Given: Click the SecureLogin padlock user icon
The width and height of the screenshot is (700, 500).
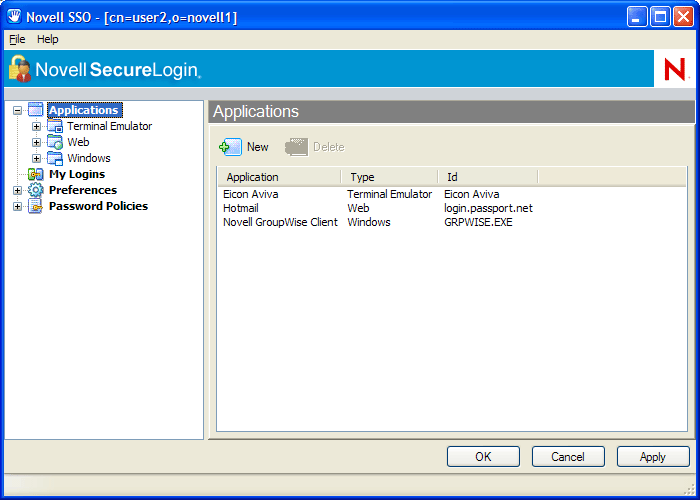Looking at the screenshot, I should tap(20, 69).
